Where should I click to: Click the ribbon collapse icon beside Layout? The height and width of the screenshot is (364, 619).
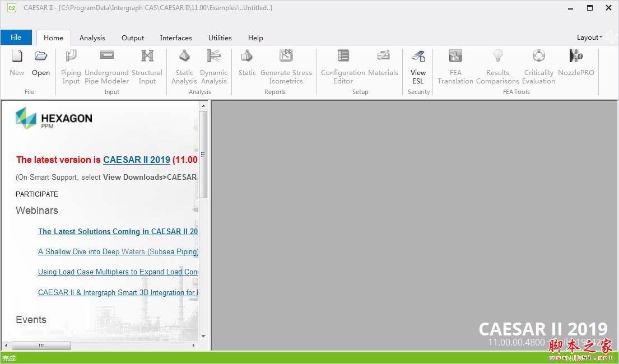pos(612,38)
